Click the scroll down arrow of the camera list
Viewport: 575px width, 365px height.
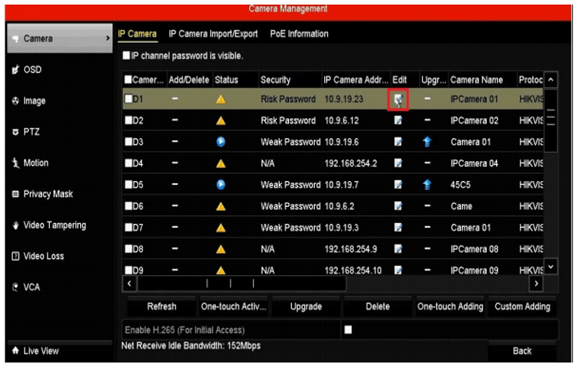click(551, 267)
